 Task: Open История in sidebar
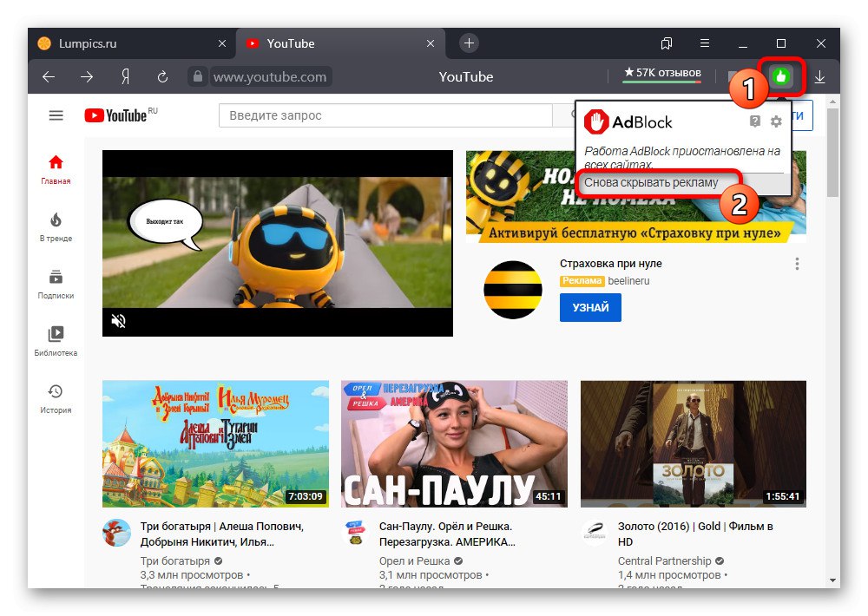pos(56,399)
